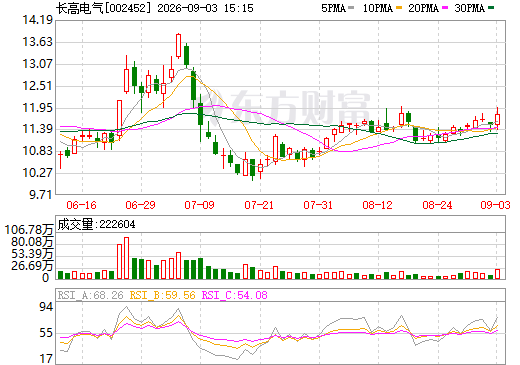
Task: Click the orange 10PMA legend color marker
Action: [x=399, y=7]
